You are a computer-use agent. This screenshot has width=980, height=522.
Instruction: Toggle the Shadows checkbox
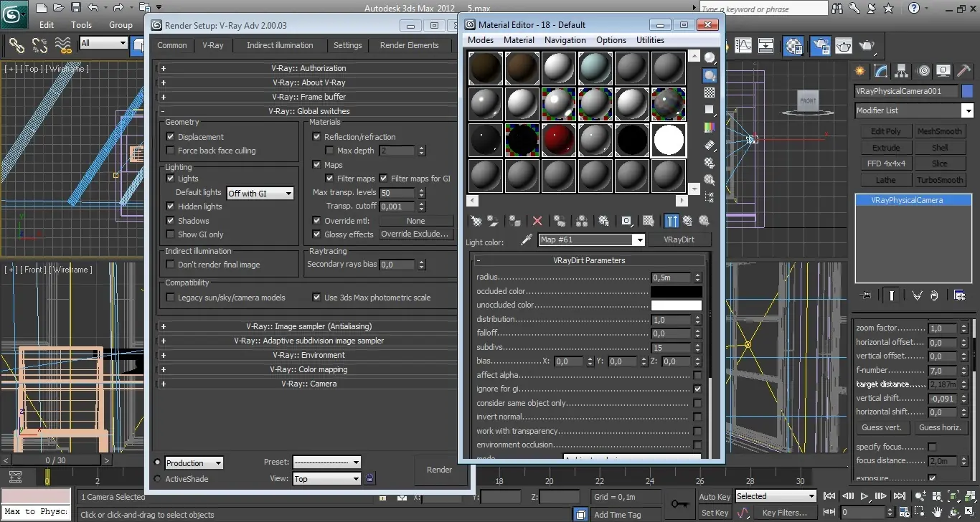click(x=171, y=221)
